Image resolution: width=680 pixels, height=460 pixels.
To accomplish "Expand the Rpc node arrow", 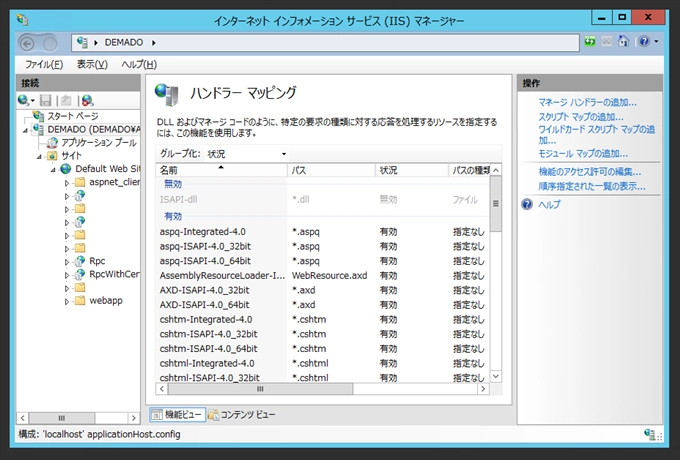I will (67, 262).
